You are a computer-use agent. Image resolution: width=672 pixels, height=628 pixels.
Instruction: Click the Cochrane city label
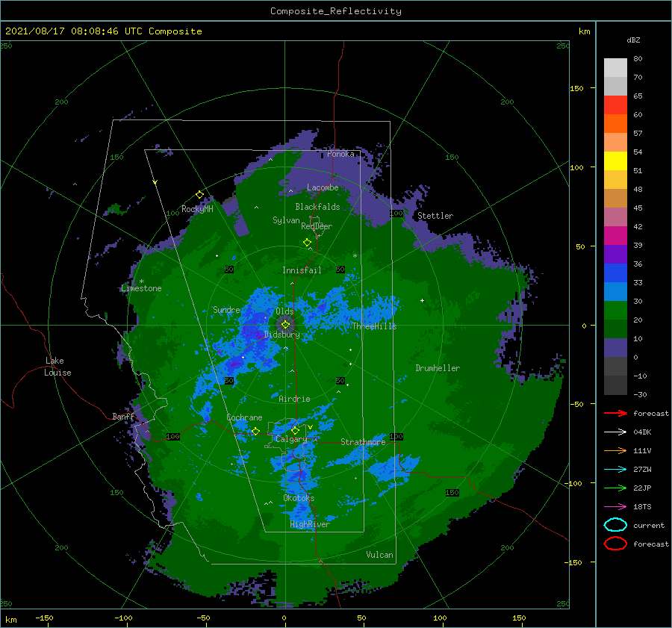pyautogui.click(x=244, y=417)
